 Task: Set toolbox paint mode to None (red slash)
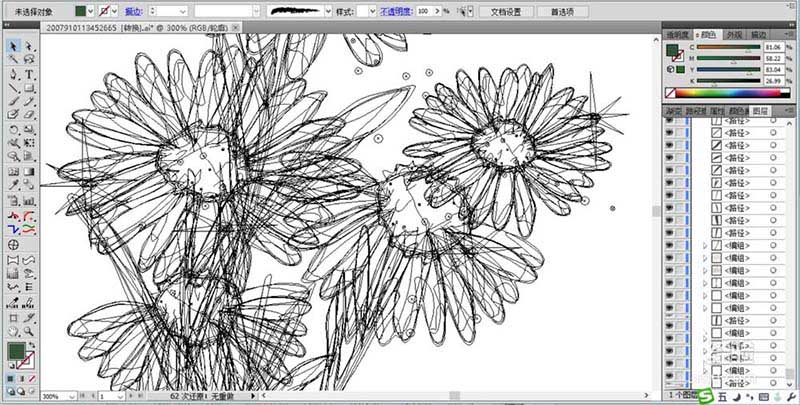[32, 379]
